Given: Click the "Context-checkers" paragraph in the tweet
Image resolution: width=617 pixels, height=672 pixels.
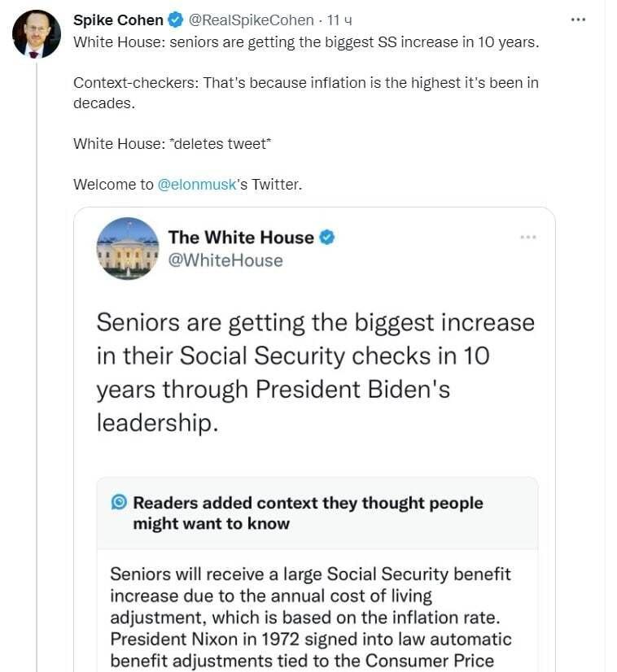Looking at the screenshot, I should (306, 93).
